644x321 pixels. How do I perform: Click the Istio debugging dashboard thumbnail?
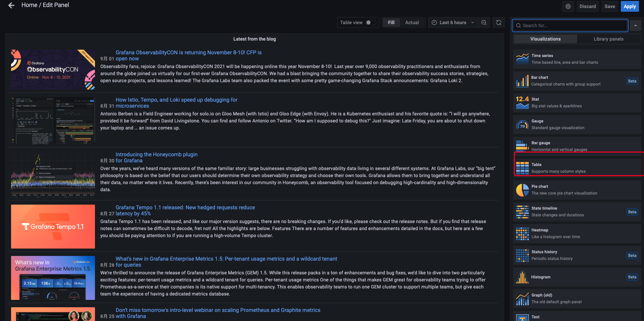tap(53, 120)
